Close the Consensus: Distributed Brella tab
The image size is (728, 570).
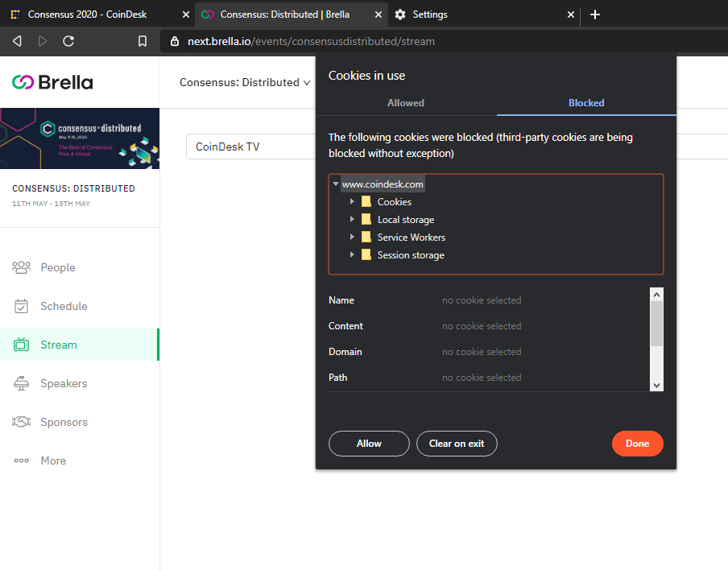click(x=378, y=14)
